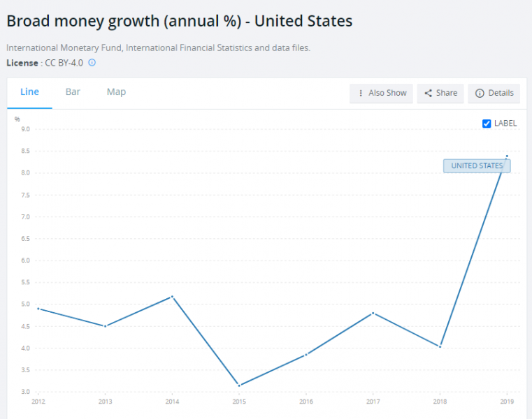Click the Share button
532x419 pixels.
pyautogui.click(x=440, y=93)
